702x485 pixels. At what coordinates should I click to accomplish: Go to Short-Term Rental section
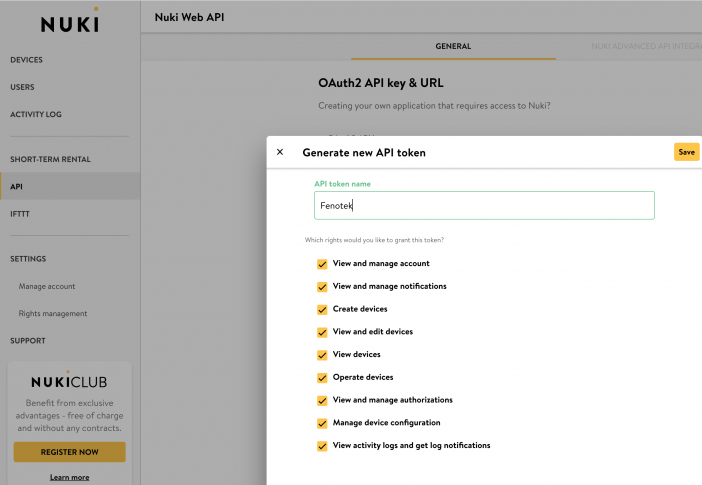click(x=50, y=159)
